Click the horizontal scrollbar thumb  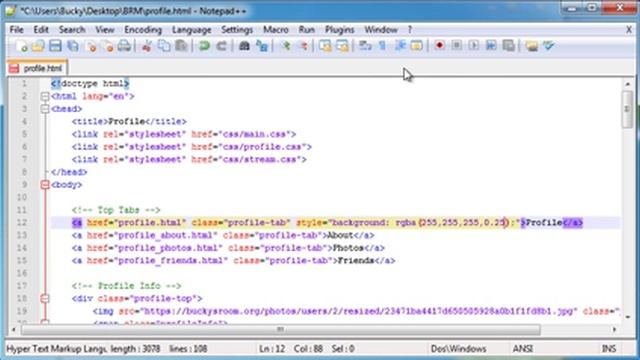coord(281,329)
